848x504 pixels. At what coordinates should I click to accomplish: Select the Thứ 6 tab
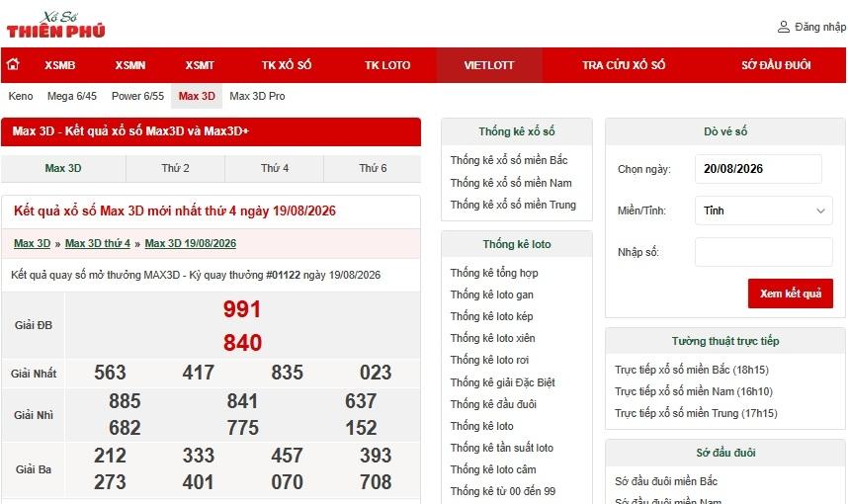(x=373, y=168)
